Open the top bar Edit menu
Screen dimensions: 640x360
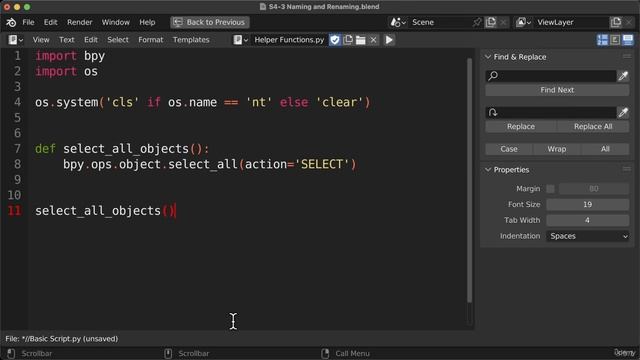coord(51,22)
